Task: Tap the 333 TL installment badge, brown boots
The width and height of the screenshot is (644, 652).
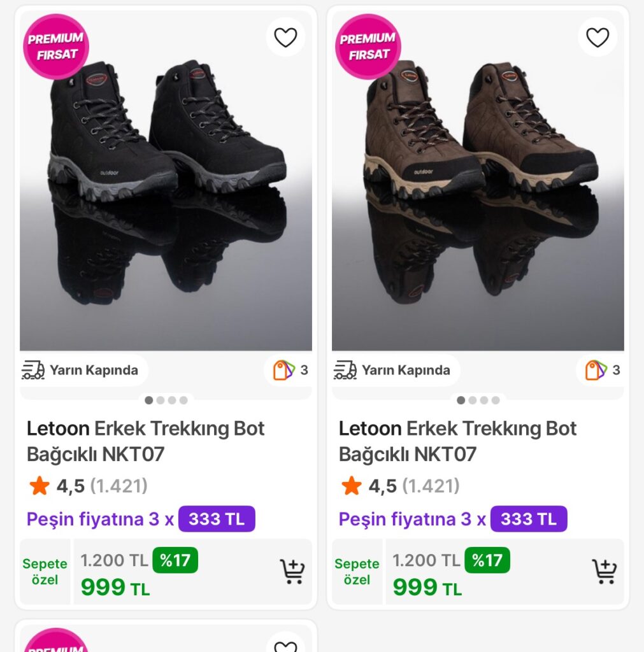Action: pos(529,519)
